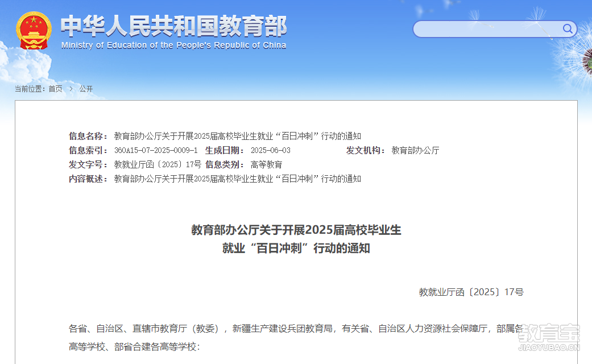Click the national emblem logo

34,31
